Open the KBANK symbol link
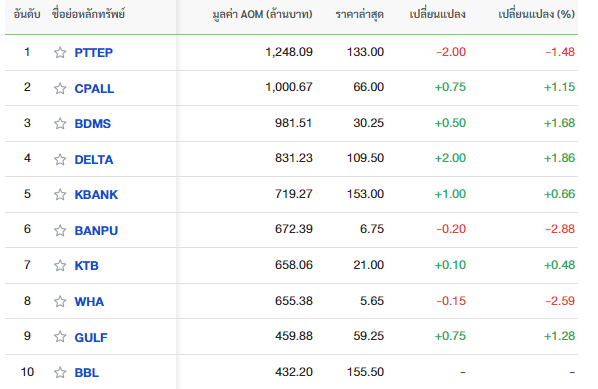Screen dimensions: 598x389 [x=96, y=194]
